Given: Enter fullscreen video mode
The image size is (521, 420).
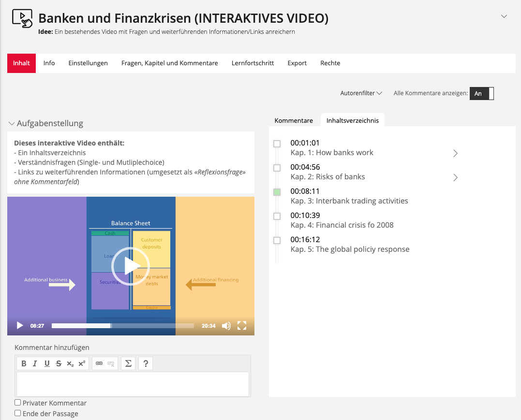Looking at the screenshot, I should coord(242,326).
